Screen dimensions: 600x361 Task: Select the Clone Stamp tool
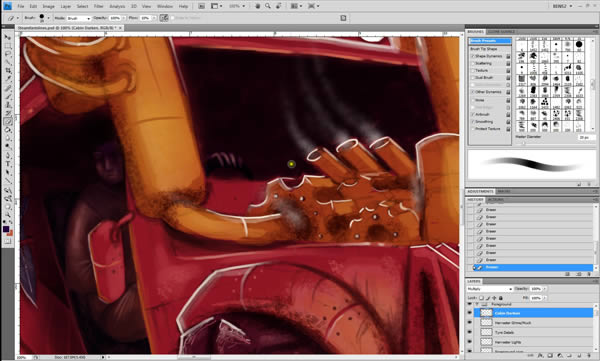tap(8, 105)
